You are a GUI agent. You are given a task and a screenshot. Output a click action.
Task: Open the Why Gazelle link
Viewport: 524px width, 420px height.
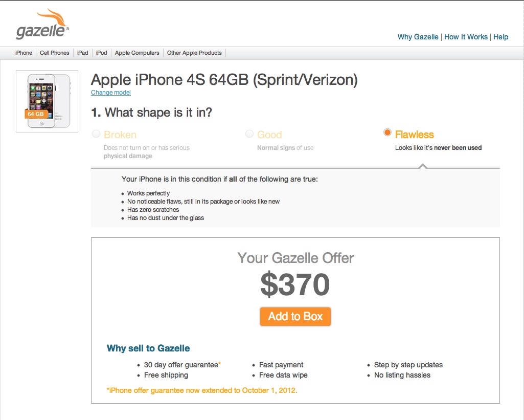[x=418, y=37]
